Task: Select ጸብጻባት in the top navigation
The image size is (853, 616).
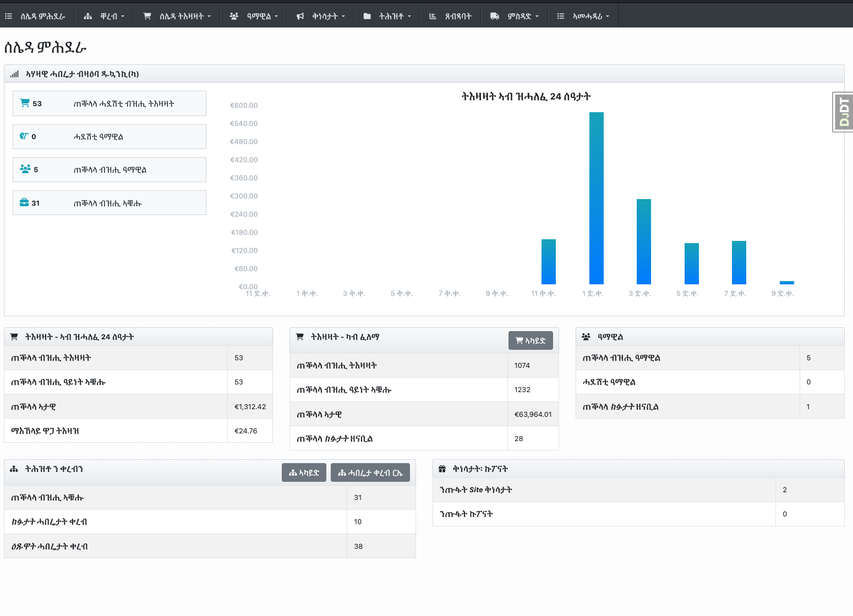Action: (x=451, y=15)
